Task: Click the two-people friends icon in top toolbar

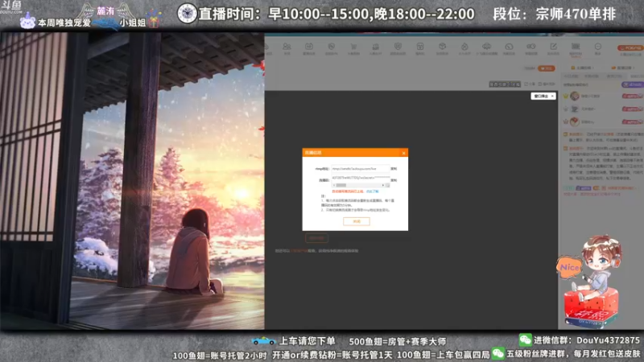Action: [287, 47]
